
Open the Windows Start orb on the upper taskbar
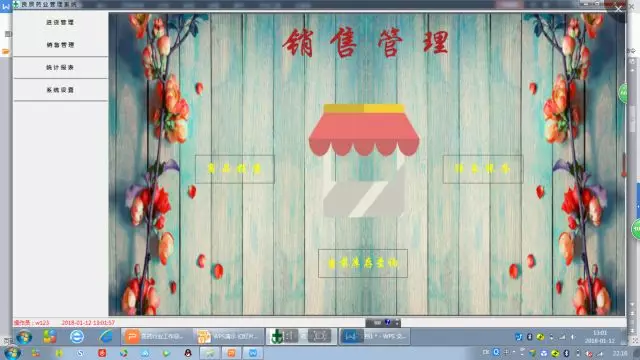(24, 337)
